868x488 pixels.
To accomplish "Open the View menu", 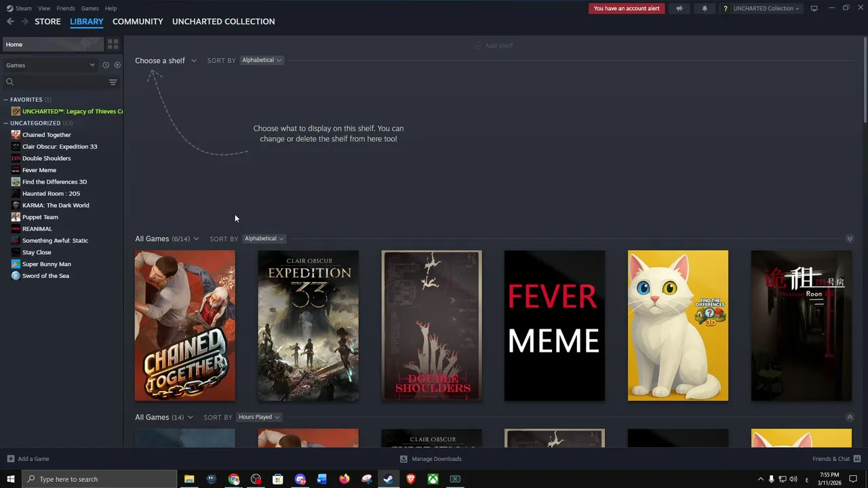I will coord(44,8).
